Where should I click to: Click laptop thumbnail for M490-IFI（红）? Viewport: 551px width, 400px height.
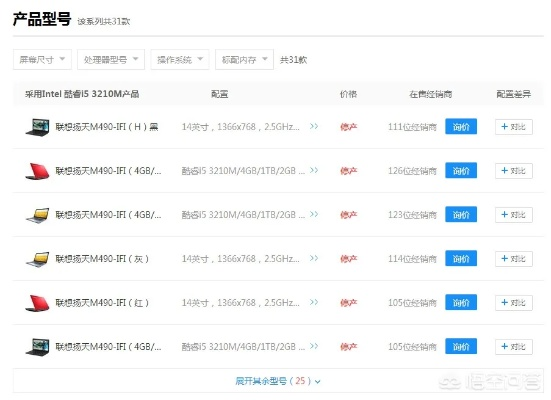(37, 303)
